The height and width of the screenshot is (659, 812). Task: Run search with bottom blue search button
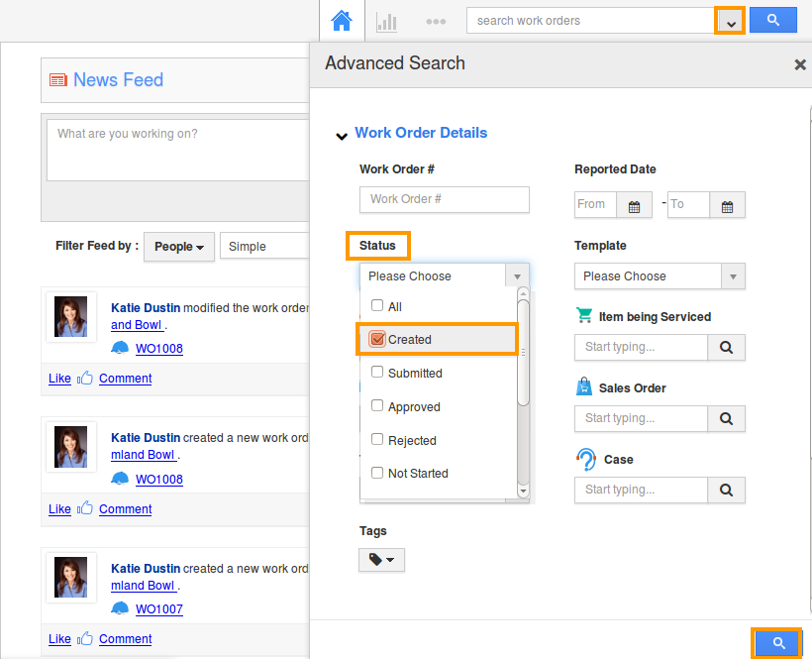coord(778,644)
